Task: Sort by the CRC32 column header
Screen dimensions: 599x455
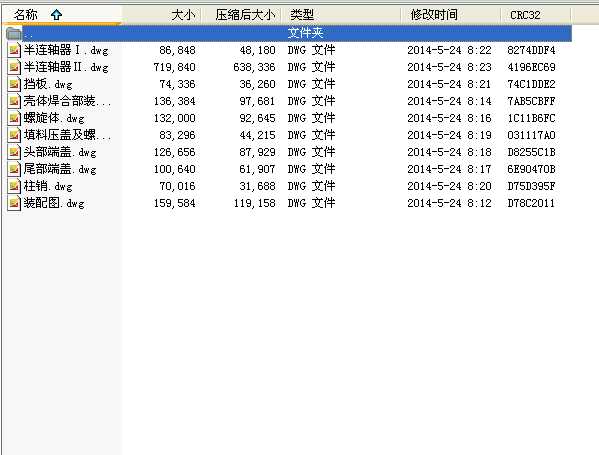Action: coord(536,15)
